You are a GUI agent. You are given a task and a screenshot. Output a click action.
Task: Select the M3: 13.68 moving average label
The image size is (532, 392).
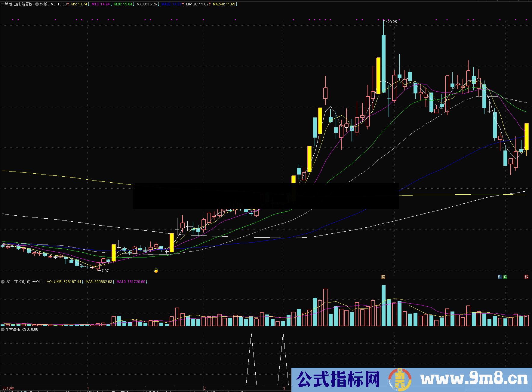[x=60, y=4]
